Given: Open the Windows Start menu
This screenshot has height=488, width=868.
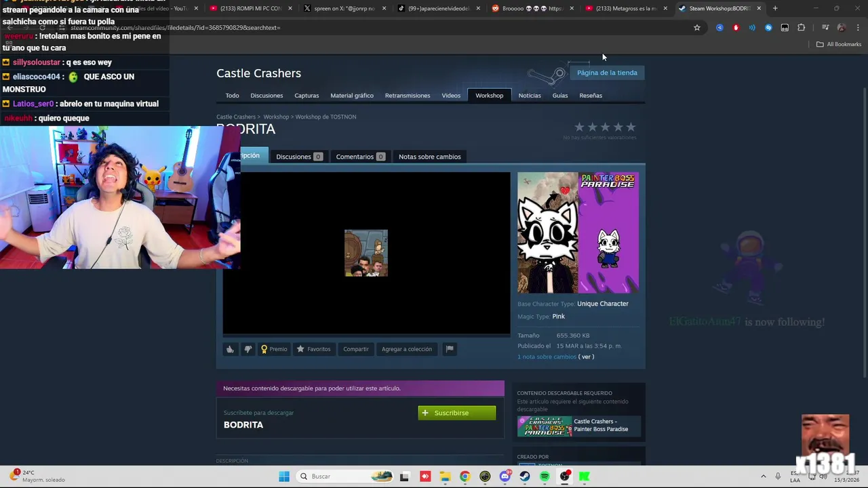Looking at the screenshot, I should pos(284,476).
